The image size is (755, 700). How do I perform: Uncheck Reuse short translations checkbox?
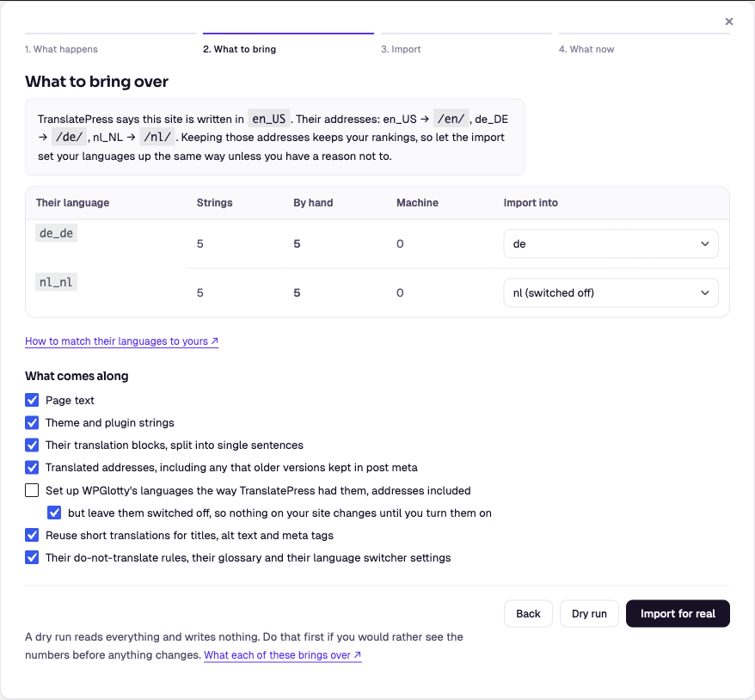(32, 536)
